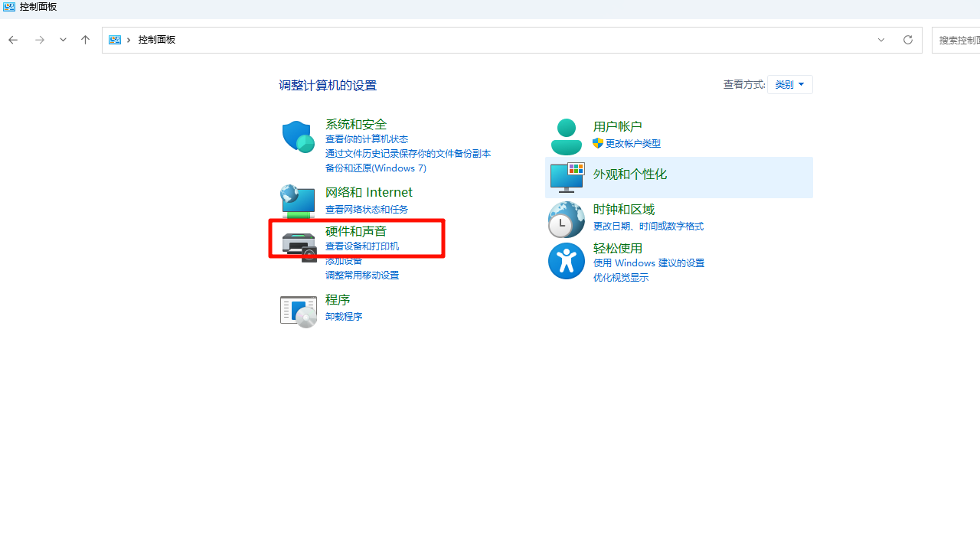Open the 类别 view-by dropdown

(x=790, y=84)
